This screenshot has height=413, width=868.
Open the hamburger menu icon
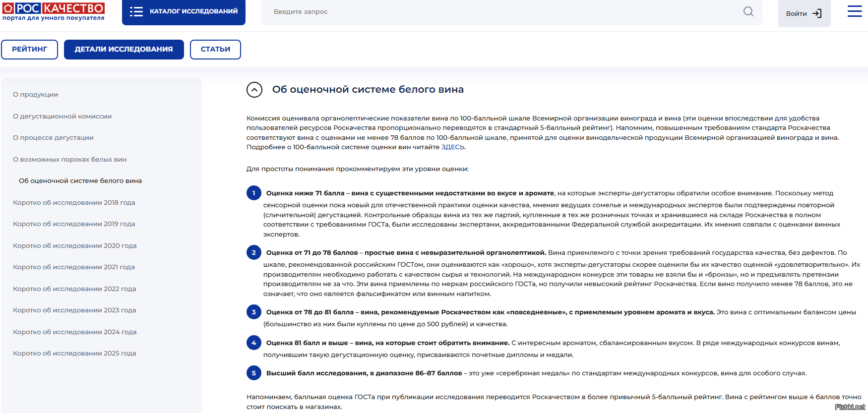855,11
